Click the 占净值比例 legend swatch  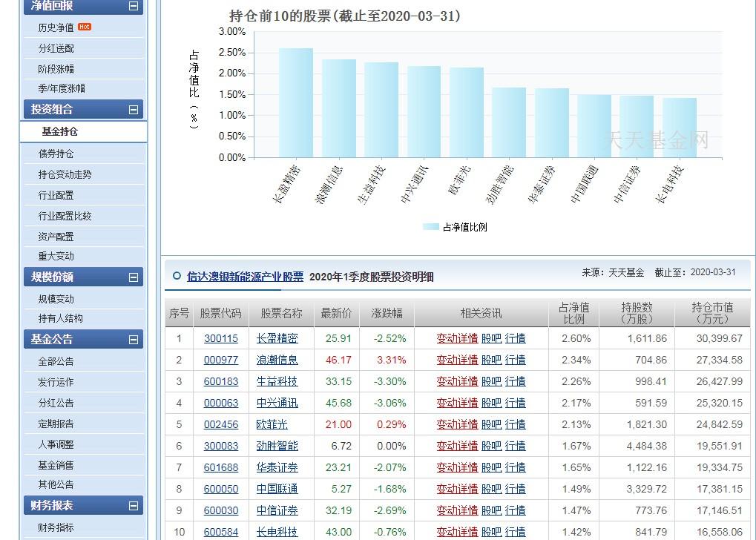click(430, 227)
